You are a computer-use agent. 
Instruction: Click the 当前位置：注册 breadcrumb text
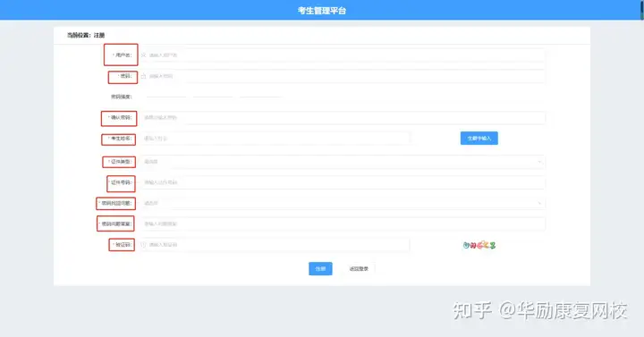click(86, 35)
